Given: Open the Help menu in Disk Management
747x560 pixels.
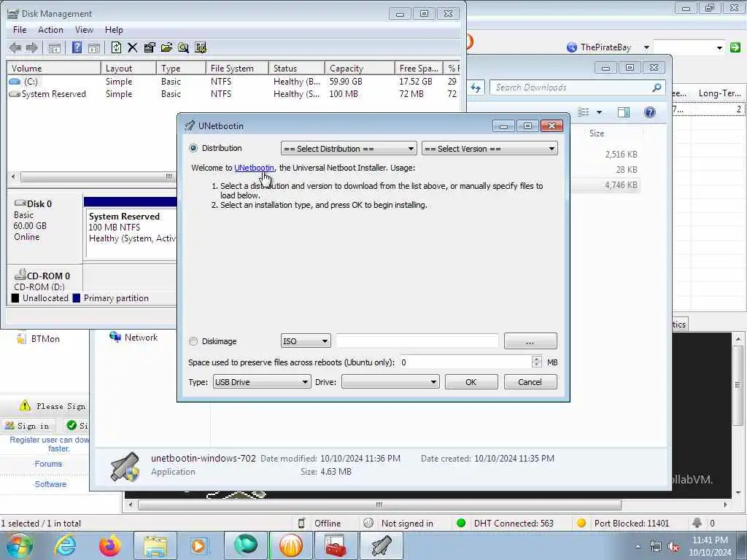Looking at the screenshot, I should click(114, 29).
